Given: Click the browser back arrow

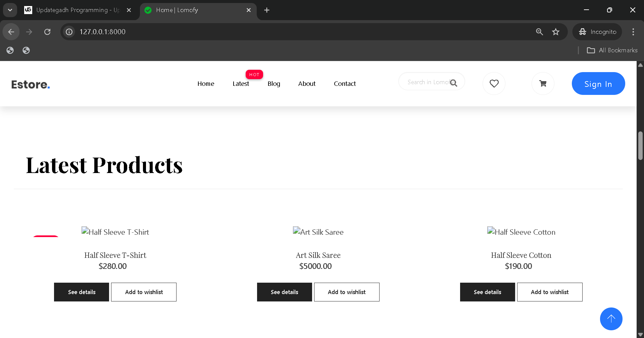Looking at the screenshot, I should [11, 32].
